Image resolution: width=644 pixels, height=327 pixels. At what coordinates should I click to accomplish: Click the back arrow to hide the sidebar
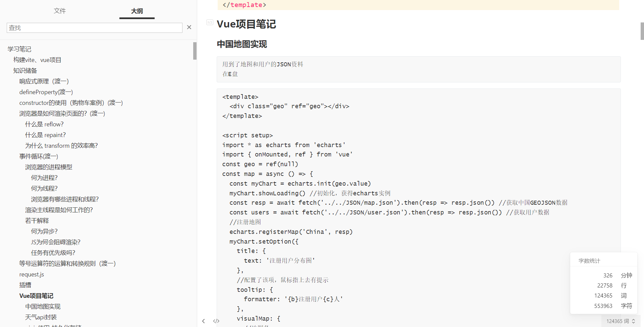tap(203, 321)
